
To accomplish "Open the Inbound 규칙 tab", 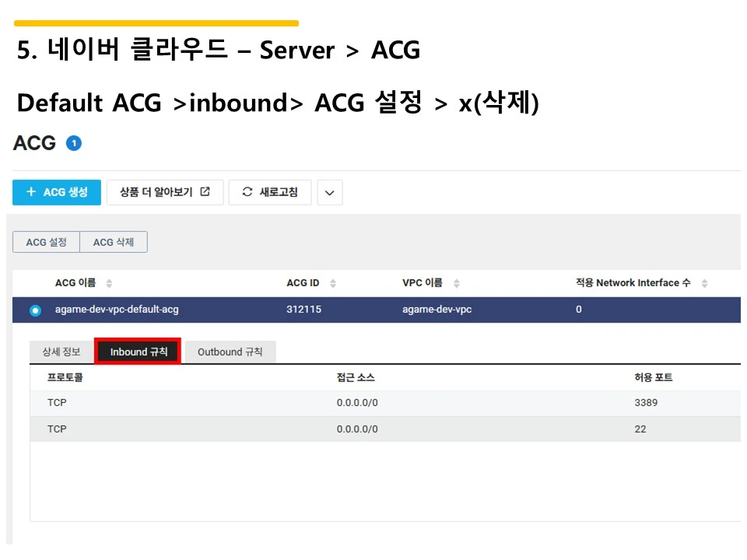I will (x=137, y=352).
